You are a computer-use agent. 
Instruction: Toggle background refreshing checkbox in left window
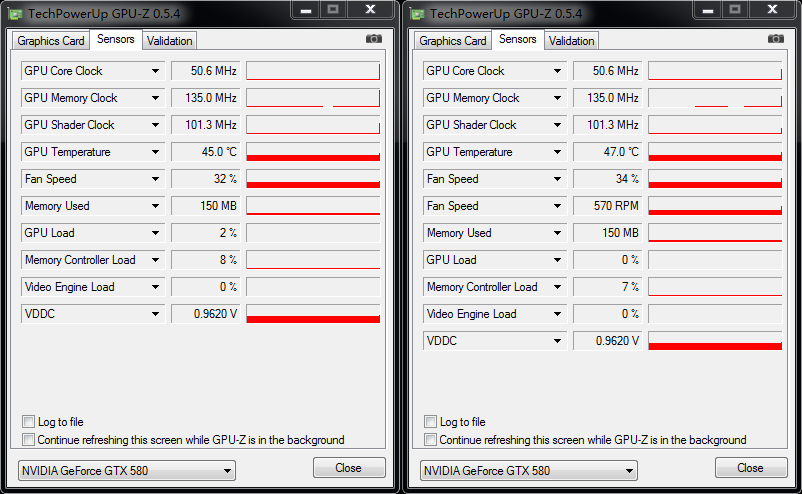click(x=29, y=439)
